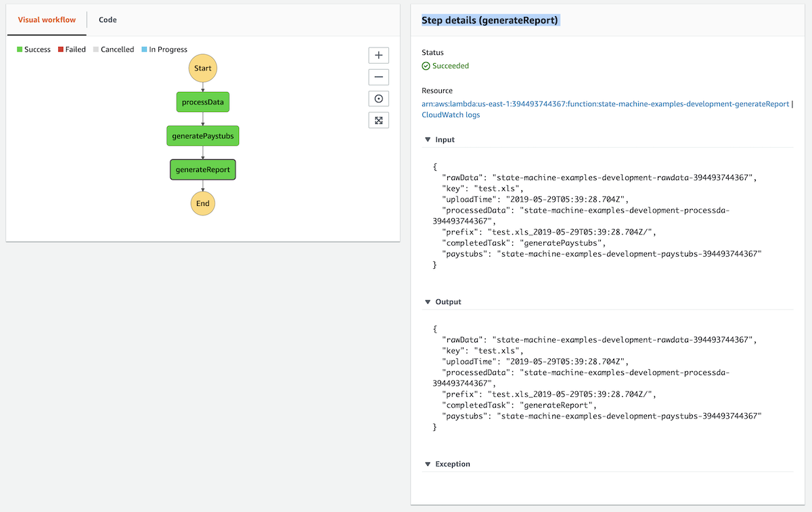The image size is (812, 512).
Task: Click input "completedTask": "generatePaystubs" line
Action: pyautogui.click(x=524, y=243)
